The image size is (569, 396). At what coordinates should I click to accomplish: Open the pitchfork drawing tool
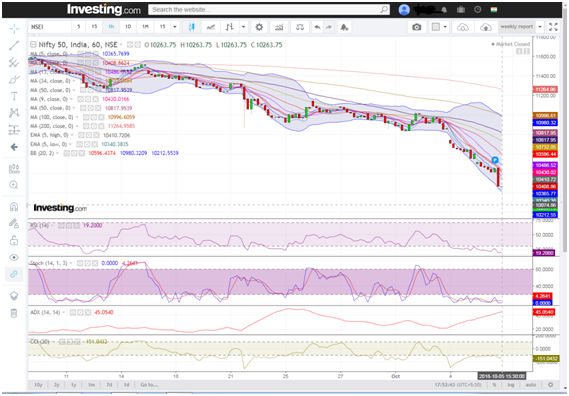click(x=14, y=62)
